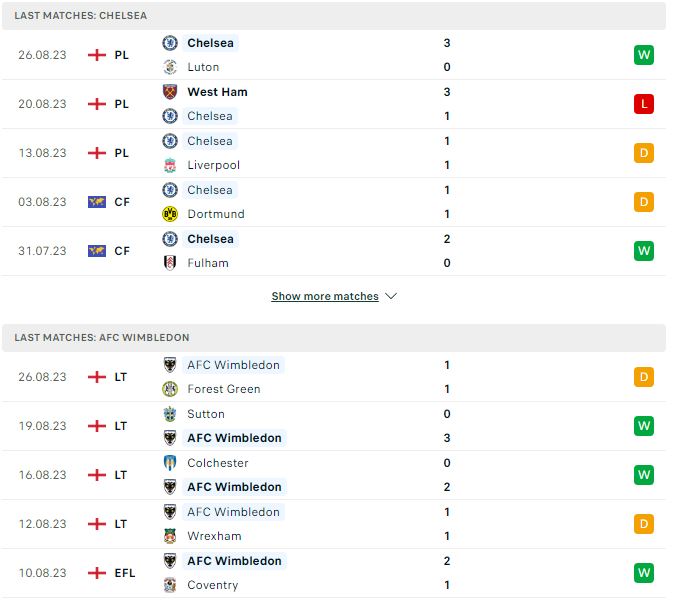Select the West Ham team name

point(217,92)
